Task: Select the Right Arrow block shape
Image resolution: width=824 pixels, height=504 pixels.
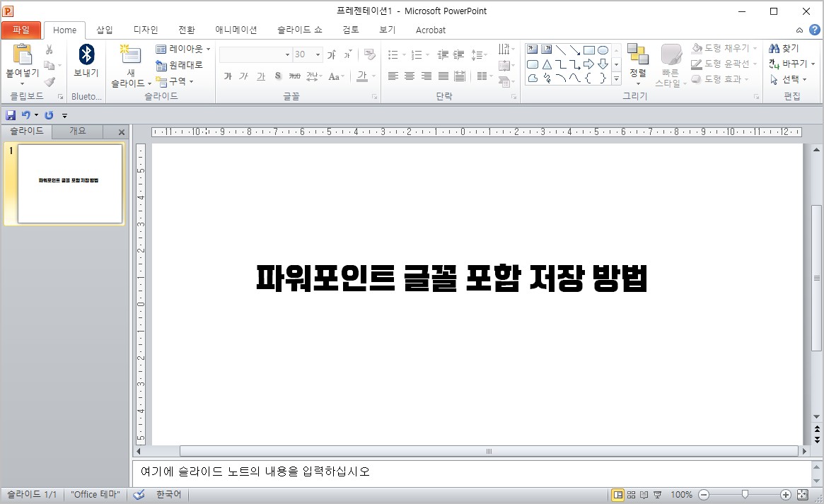Action: point(589,64)
